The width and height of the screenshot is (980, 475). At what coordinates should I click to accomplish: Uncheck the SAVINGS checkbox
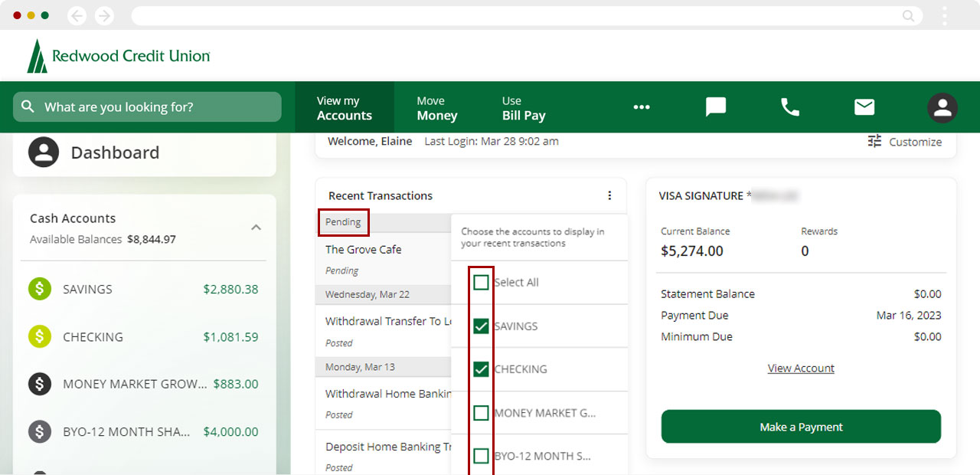tap(481, 326)
